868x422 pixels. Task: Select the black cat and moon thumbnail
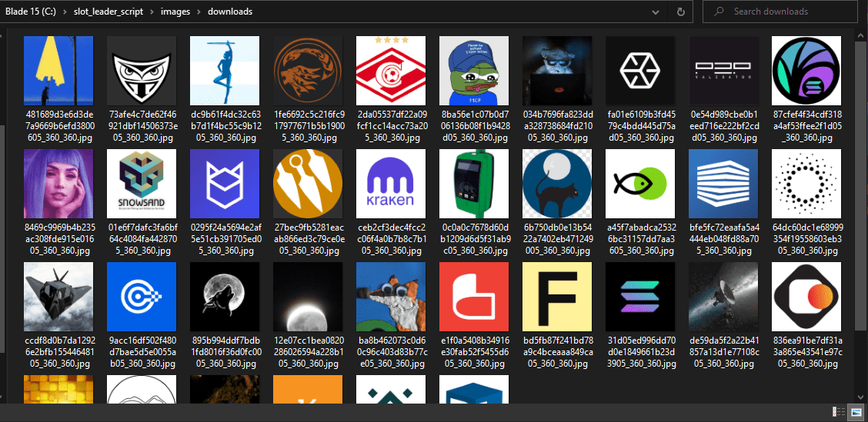pos(557,184)
